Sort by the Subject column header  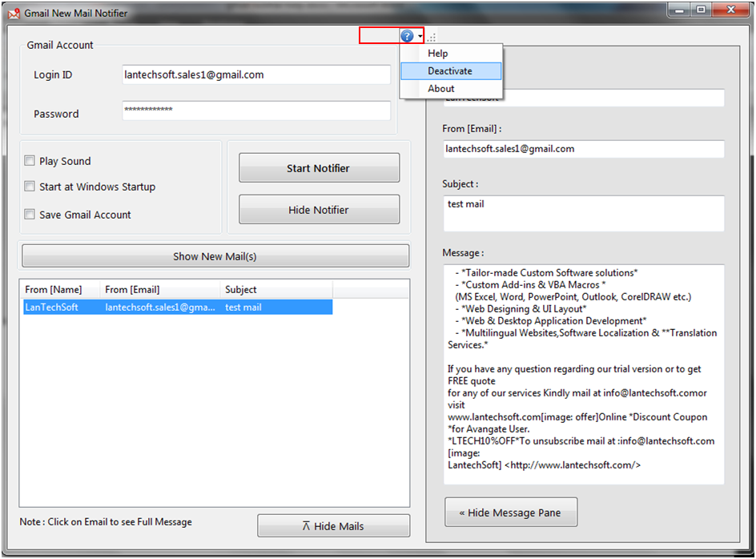pos(276,289)
